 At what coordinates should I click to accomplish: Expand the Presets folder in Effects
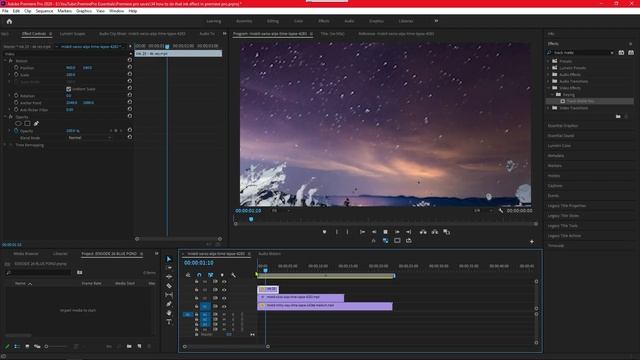(549, 61)
